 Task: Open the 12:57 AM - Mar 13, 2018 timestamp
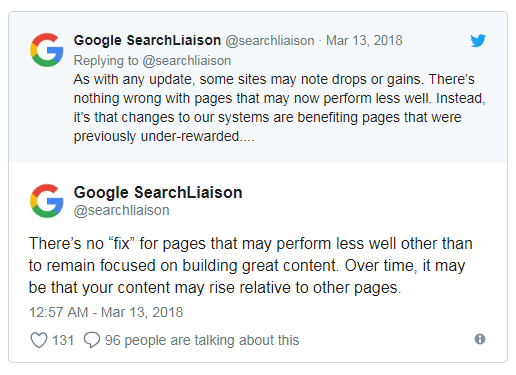click(106, 312)
